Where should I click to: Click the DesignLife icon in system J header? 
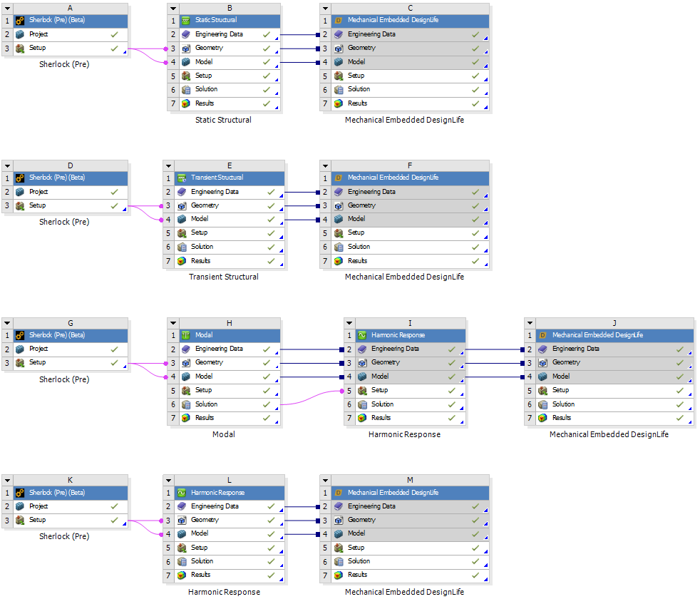click(x=542, y=335)
